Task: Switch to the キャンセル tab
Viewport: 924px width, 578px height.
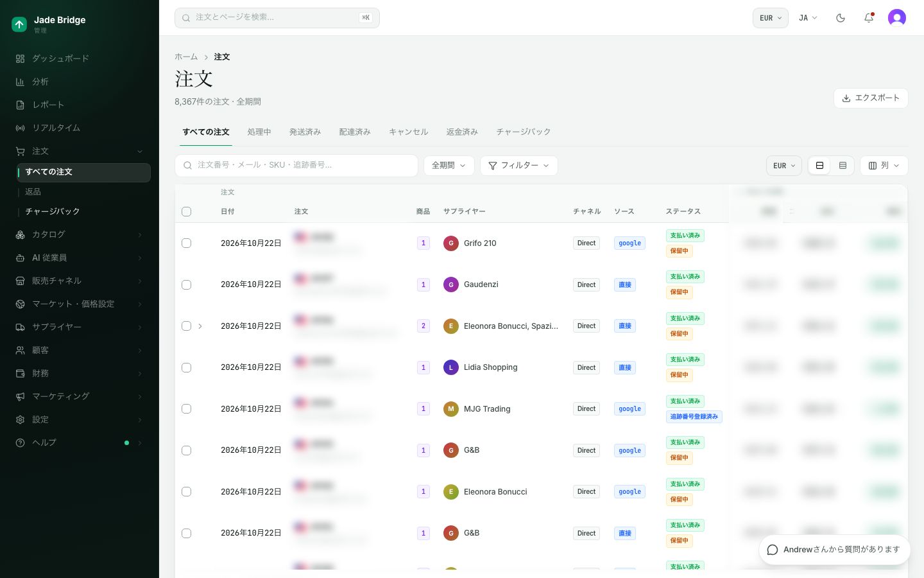Action: pyautogui.click(x=409, y=132)
